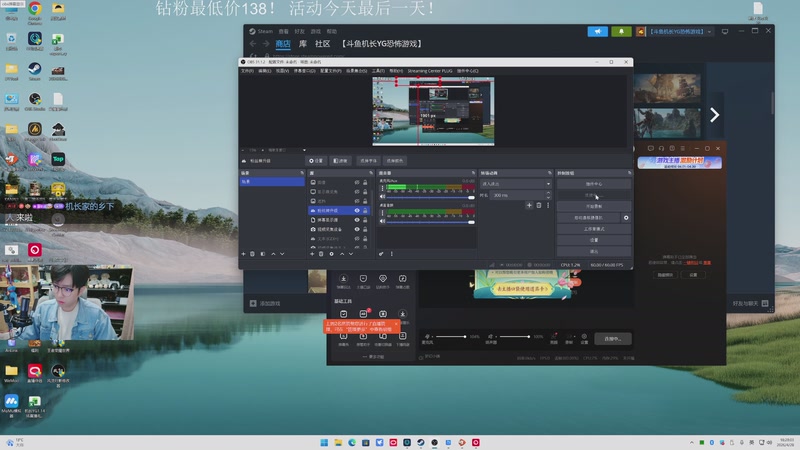This screenshot has height=450, width=800.
Task: Open 设置 button in OBS Controls
Action: [594, 240]
